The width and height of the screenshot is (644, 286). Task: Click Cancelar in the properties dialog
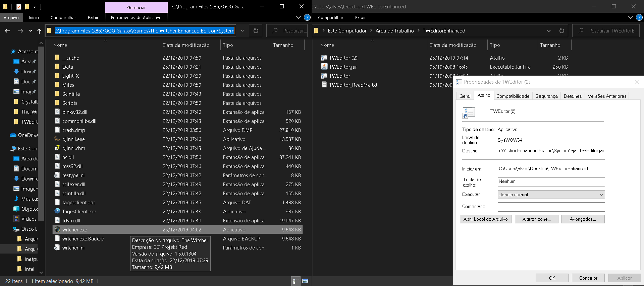588,278
